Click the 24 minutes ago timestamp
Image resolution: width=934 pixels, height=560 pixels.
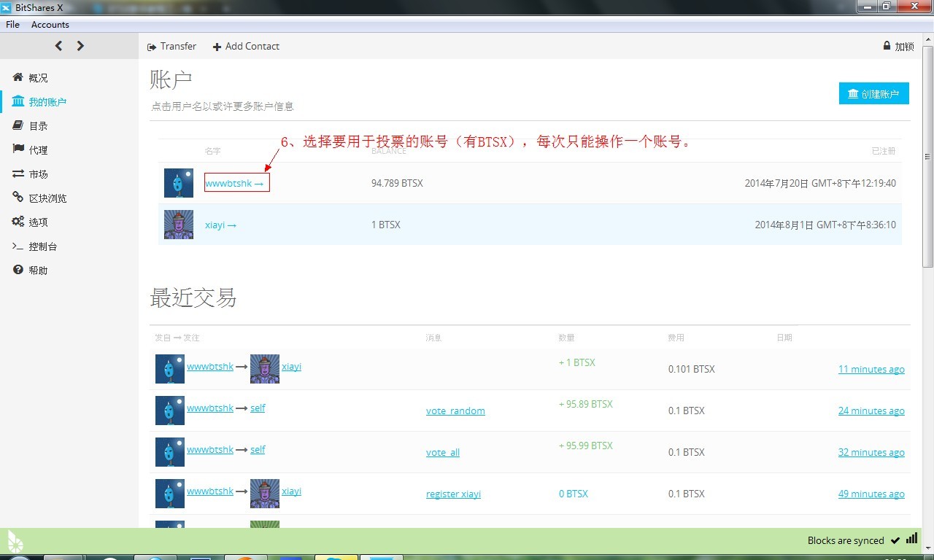(871, 411)
